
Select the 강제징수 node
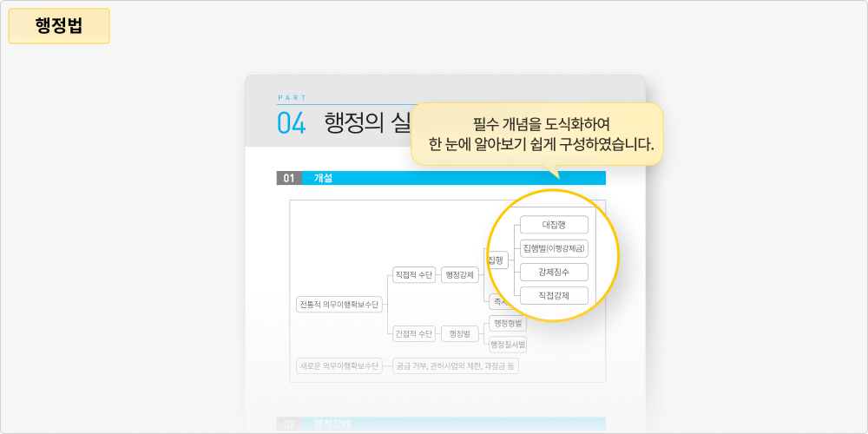click(553, 272)
